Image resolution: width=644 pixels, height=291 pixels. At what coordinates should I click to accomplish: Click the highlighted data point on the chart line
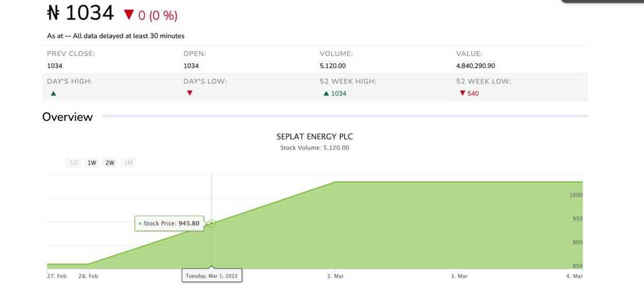[x=212, y=223]
